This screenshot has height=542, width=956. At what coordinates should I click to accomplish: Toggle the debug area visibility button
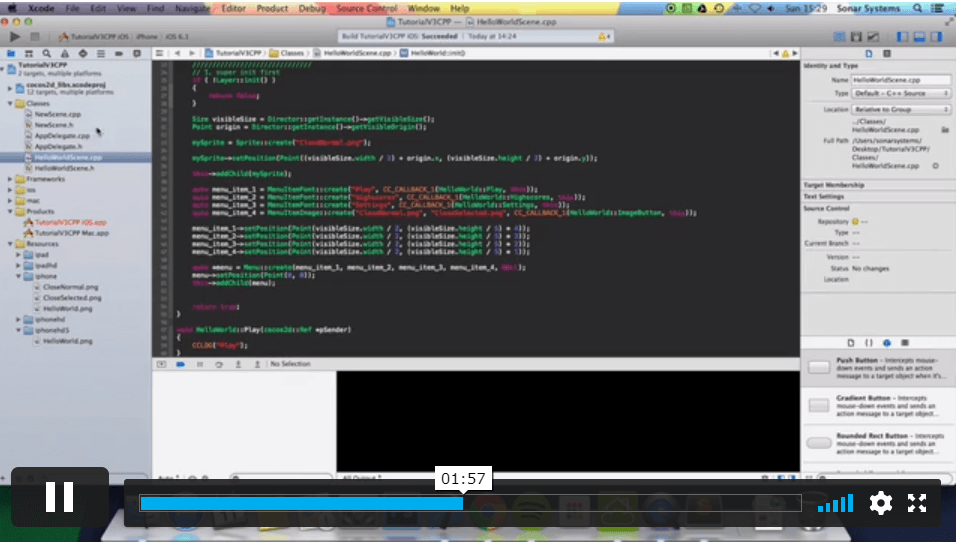coord(919,37)
